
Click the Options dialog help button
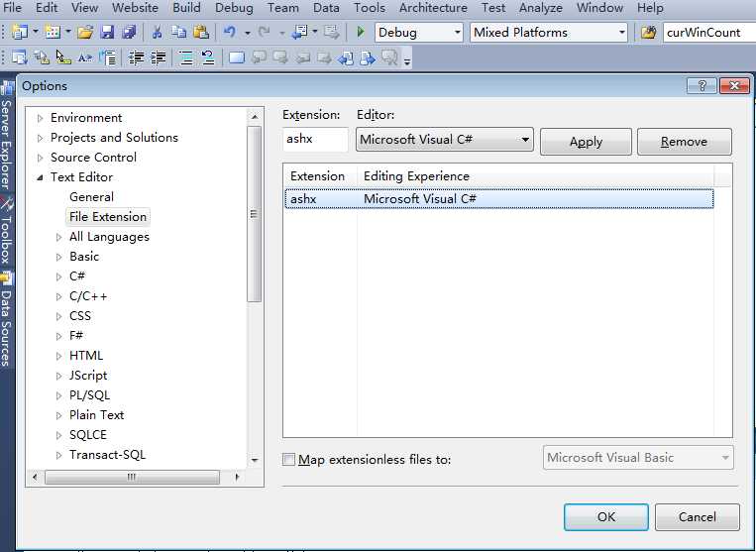[702, 86]
